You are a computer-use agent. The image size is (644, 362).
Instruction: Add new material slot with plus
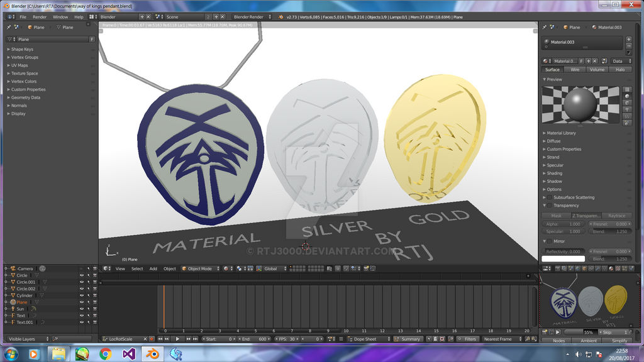point(628,40)
